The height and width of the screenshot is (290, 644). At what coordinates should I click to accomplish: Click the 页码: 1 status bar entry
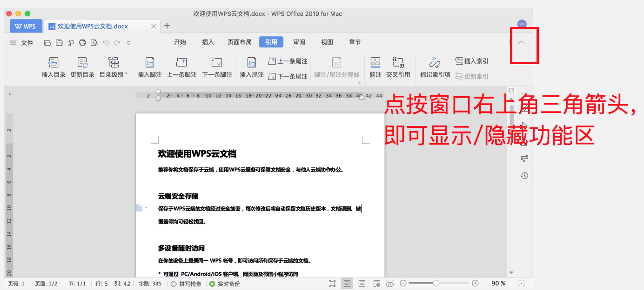tap(16, 283)
